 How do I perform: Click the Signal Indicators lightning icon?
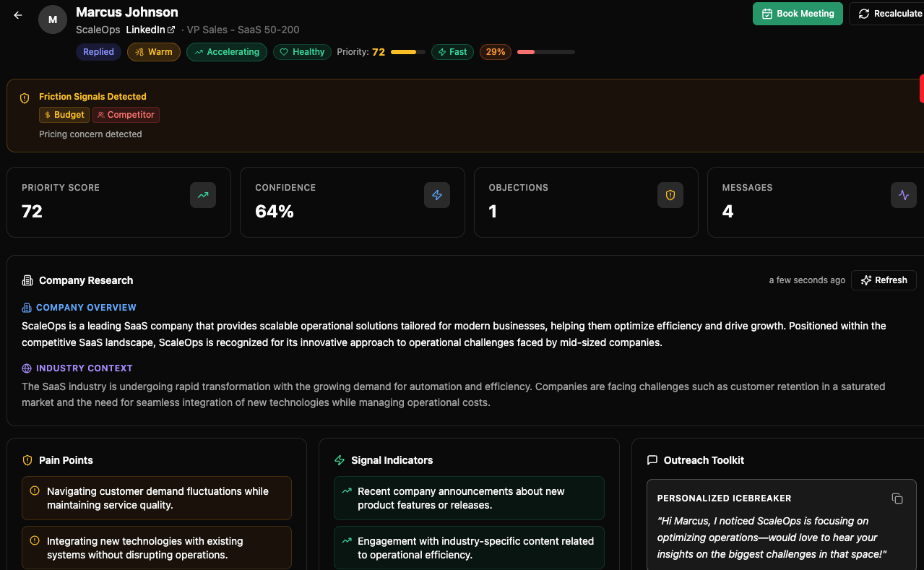(340, 460)
